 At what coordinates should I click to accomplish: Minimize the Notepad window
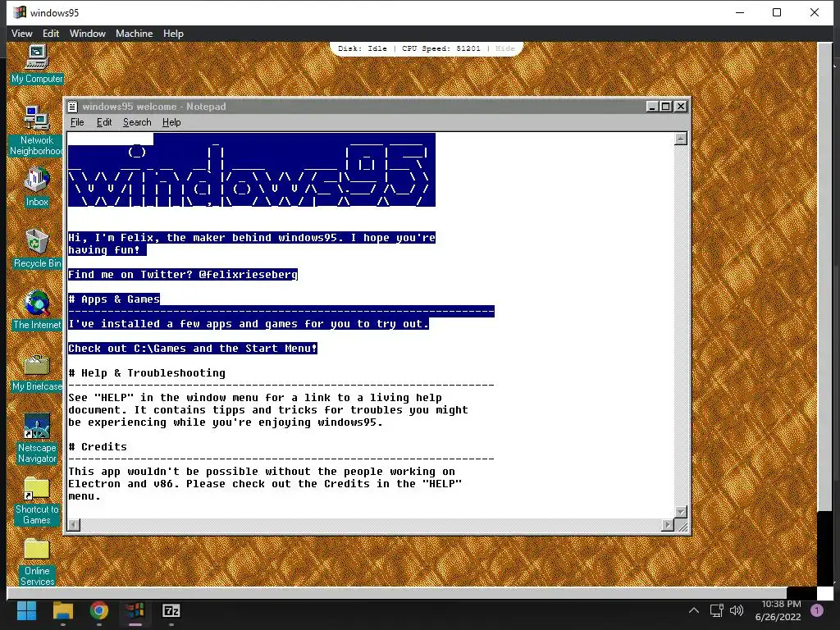(652, 107)
